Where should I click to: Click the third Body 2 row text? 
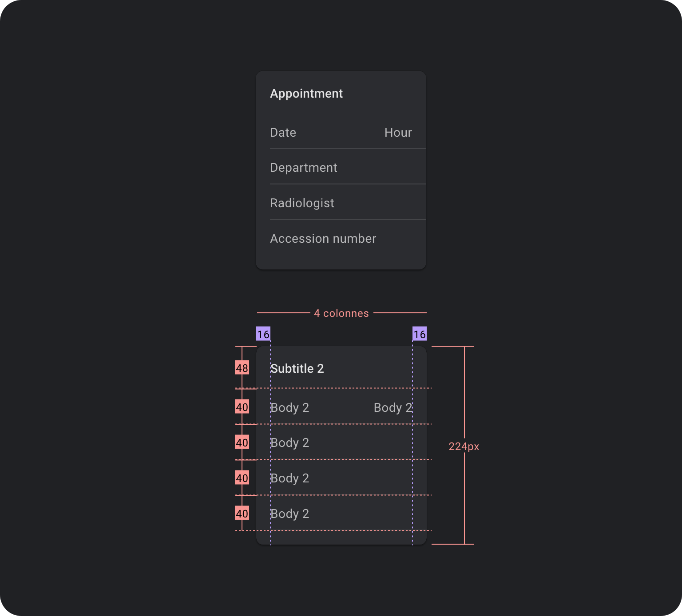pyautogui.click(x=289, y=478)
